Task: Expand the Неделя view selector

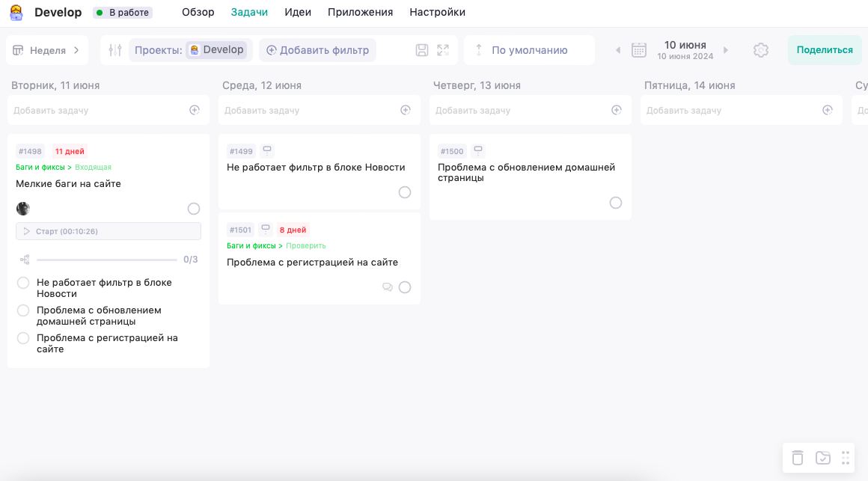Action: [49, 49]
